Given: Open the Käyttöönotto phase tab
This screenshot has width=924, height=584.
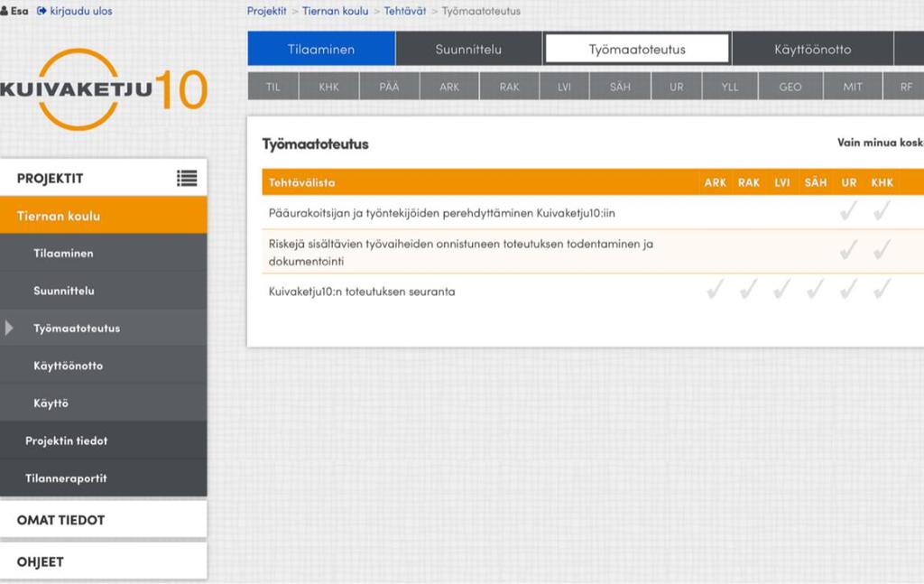Looking at the screenshot, I should click(813, 49).
